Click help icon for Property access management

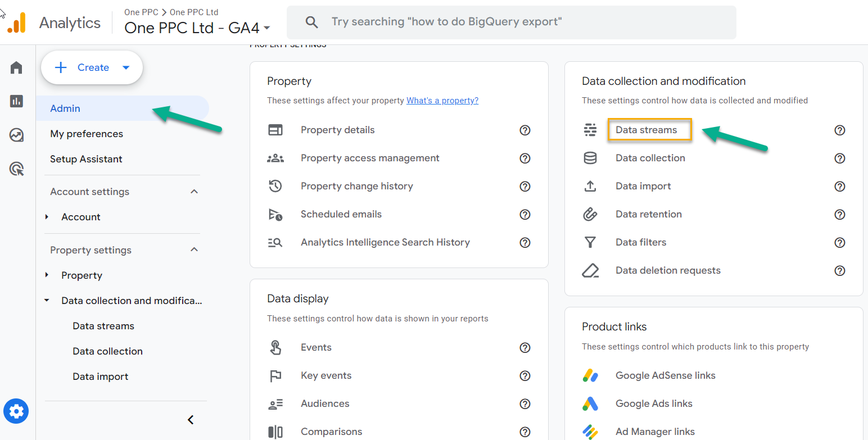pos(525,158)
